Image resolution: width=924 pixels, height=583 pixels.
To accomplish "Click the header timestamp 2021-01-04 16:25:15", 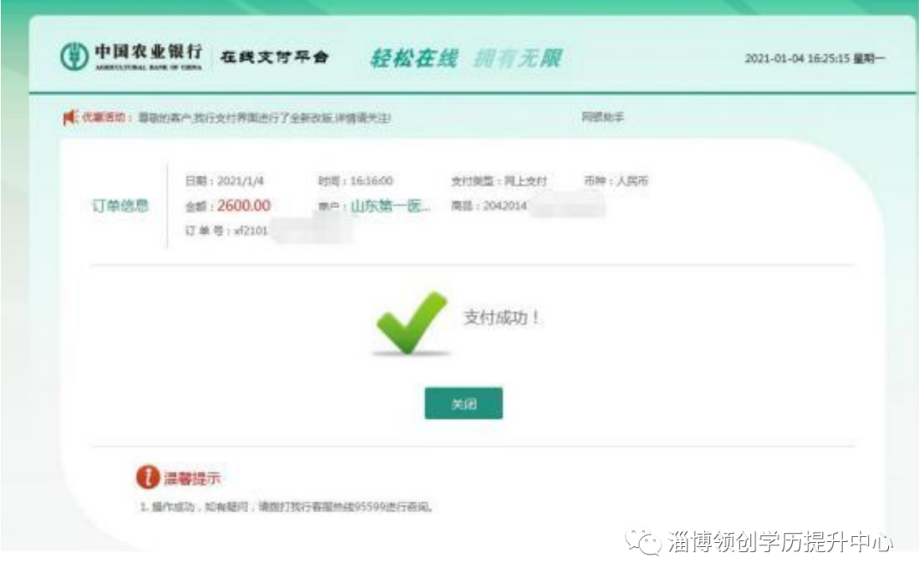I will click(x=797, y=58).
